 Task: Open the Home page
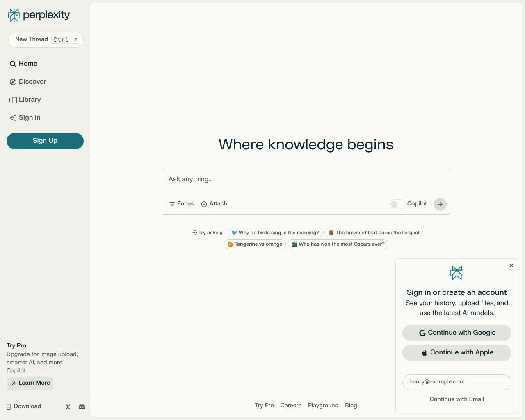click(x=23, y=64)
